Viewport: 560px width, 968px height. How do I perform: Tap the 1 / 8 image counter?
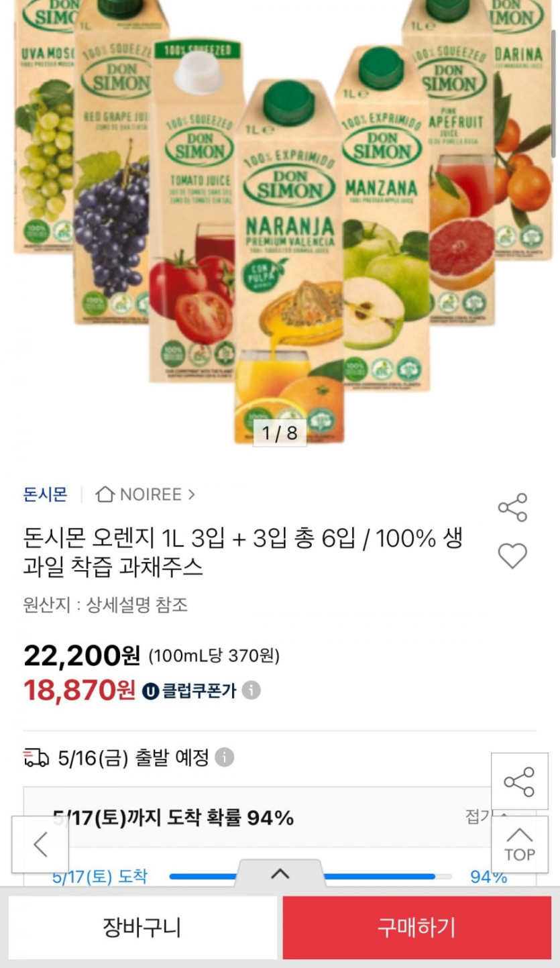[x=280, y=433]
